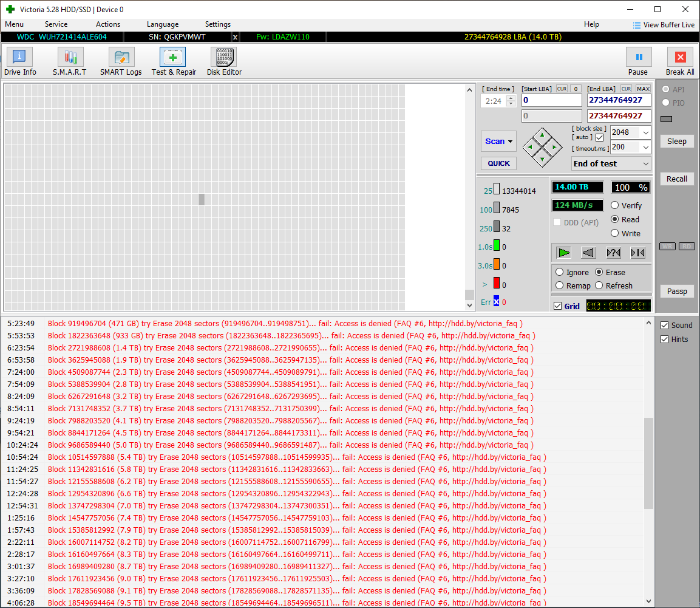Click the reverse scan arrow button
Image resolution: width=700 pixels, height=608 pixels.
tap(588, 253)
